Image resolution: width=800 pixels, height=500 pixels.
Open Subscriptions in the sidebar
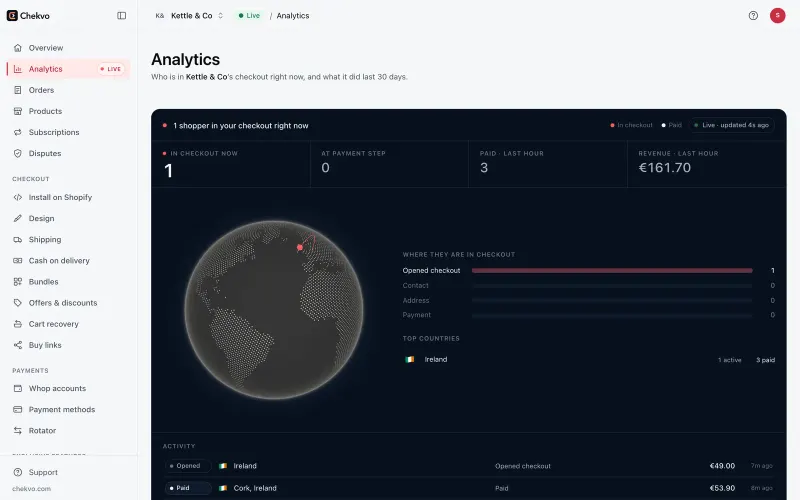click(68, 132)
